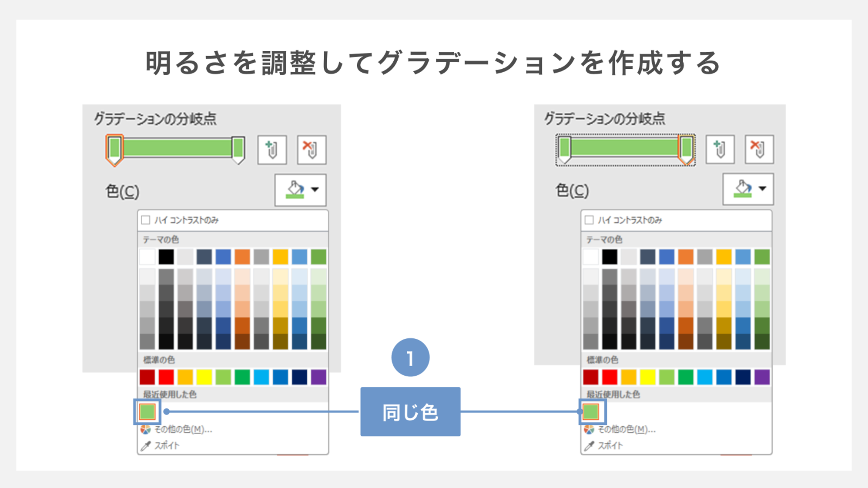The width and height of the screenshot is (868, 488).
Task: Select white theme color in left palette
Action: coord(147,257)
